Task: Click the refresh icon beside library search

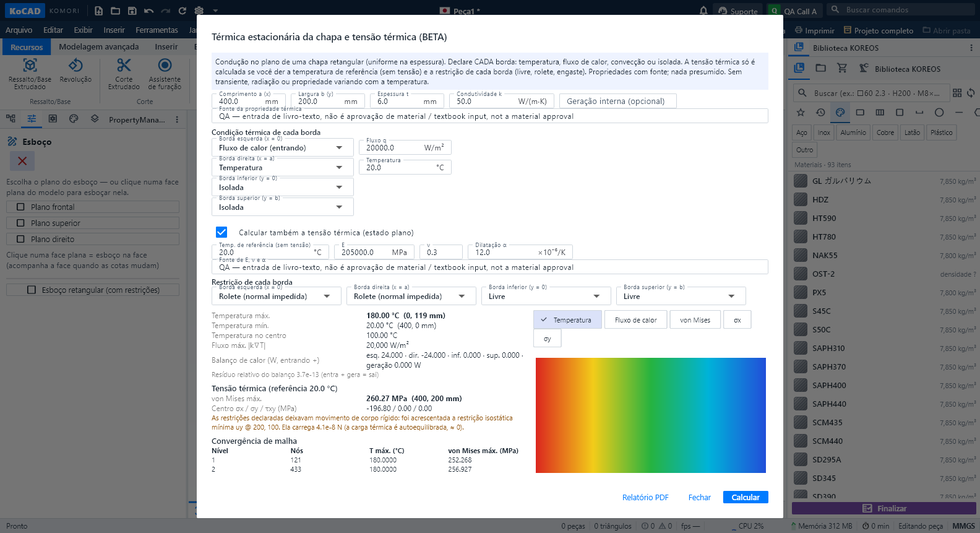Action: (x=971, y=93)
